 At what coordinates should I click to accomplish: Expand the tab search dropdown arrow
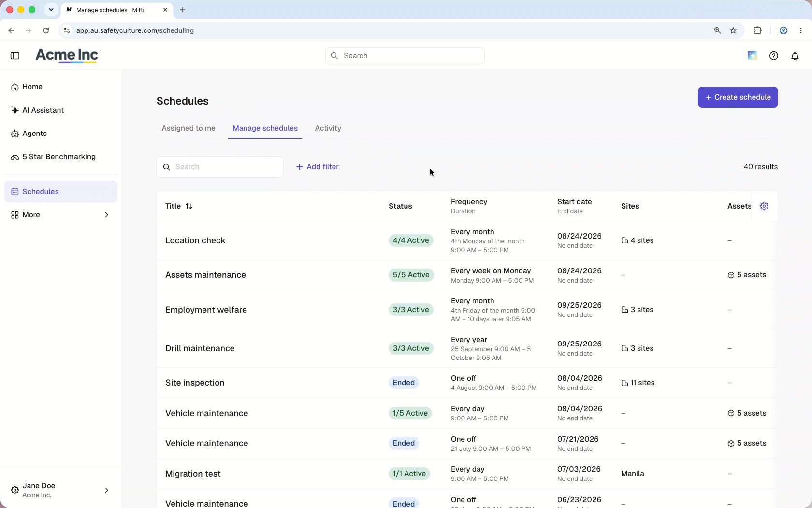51,10
